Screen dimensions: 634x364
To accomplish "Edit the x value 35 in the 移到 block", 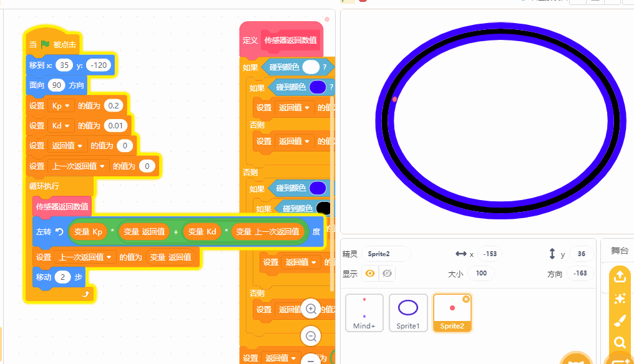I will [64, 65].
